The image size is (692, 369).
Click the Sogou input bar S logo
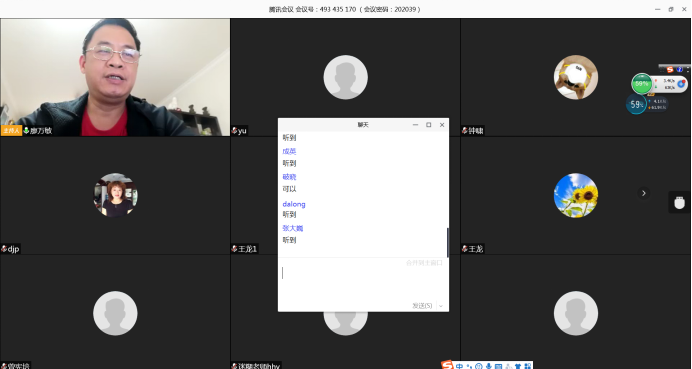[x=447, y=365]
